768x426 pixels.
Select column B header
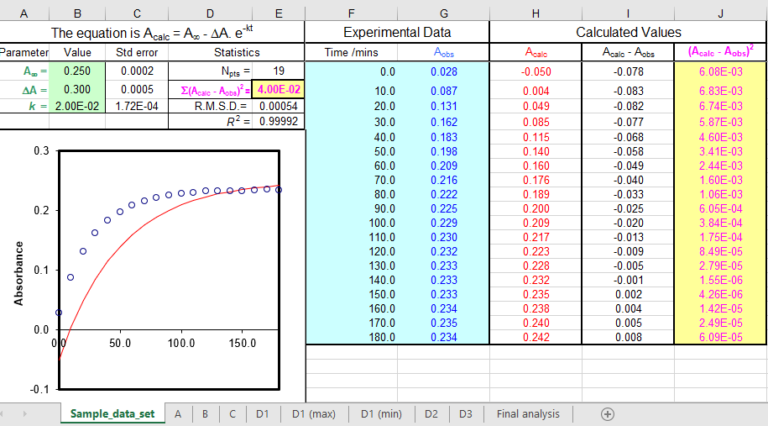(x=77, y=14)
